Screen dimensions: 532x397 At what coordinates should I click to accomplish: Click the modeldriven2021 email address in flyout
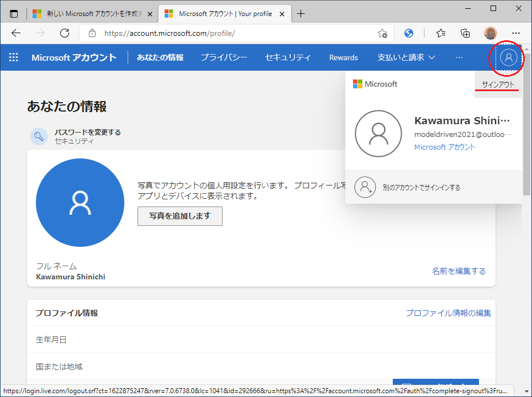pyautogui.click(x=463, y=134)
